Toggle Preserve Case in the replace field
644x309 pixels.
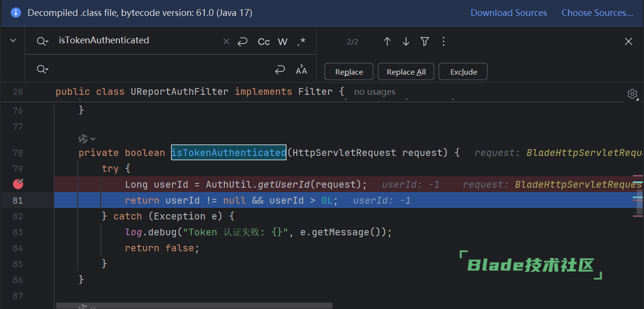pyautogui.click(x=302, y=70)
